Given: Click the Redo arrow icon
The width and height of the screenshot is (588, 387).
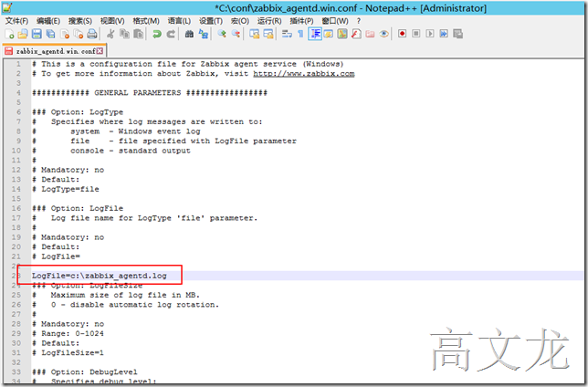Looking at the screenshot, I should click(x=171, y=34).
